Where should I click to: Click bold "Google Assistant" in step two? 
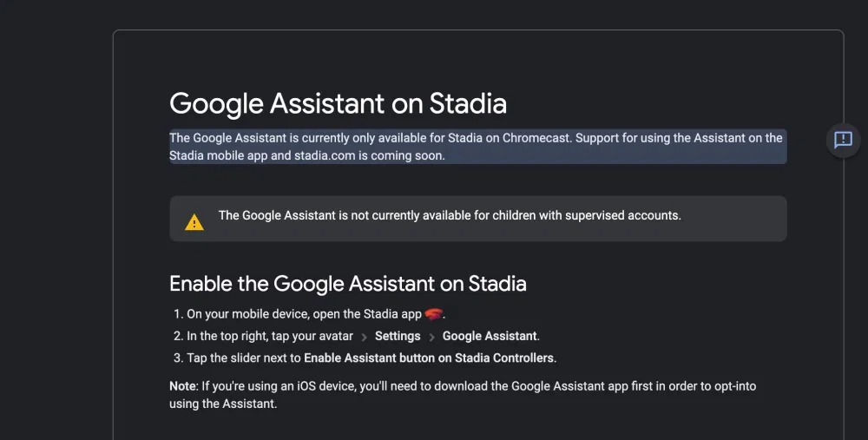(490, 336)
